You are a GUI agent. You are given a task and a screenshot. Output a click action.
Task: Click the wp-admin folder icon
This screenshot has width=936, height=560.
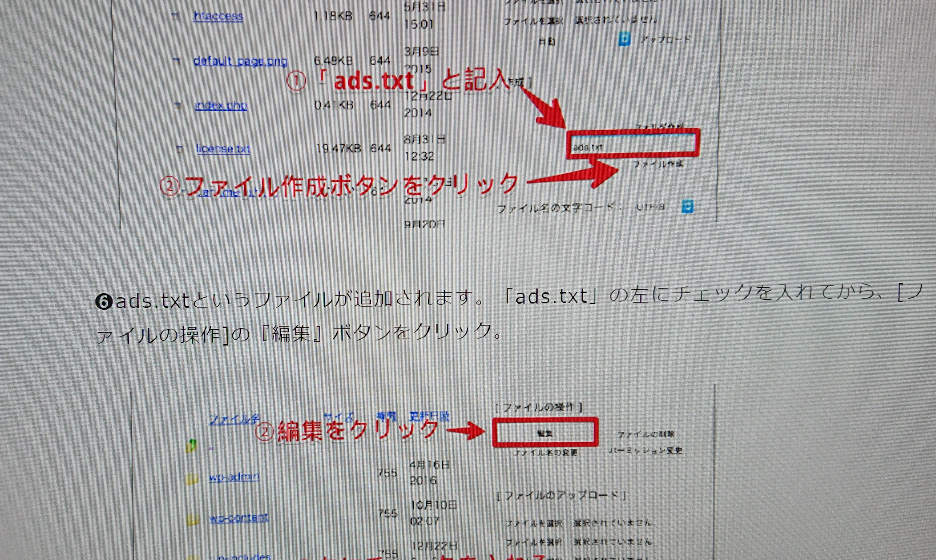(x=192, y=480)
